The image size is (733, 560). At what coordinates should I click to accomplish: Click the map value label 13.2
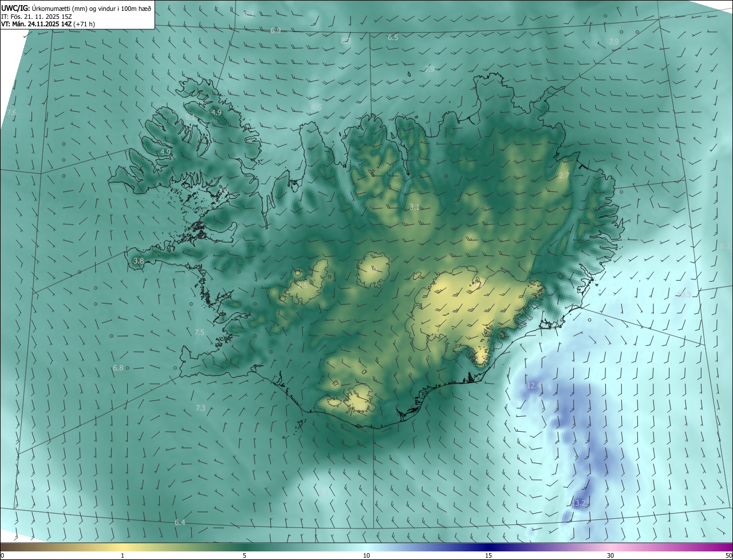(x=580, y=503)
